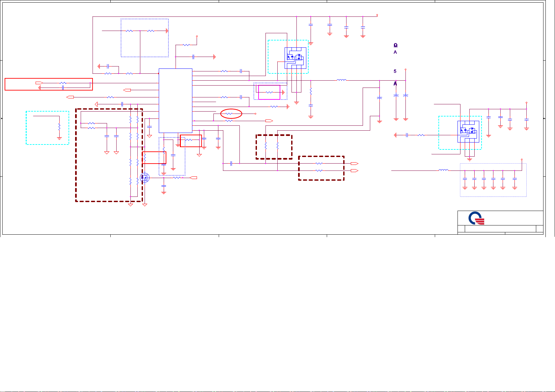
Task: Click the Quanta logo in the title block
Action: [x=477, y=219]
